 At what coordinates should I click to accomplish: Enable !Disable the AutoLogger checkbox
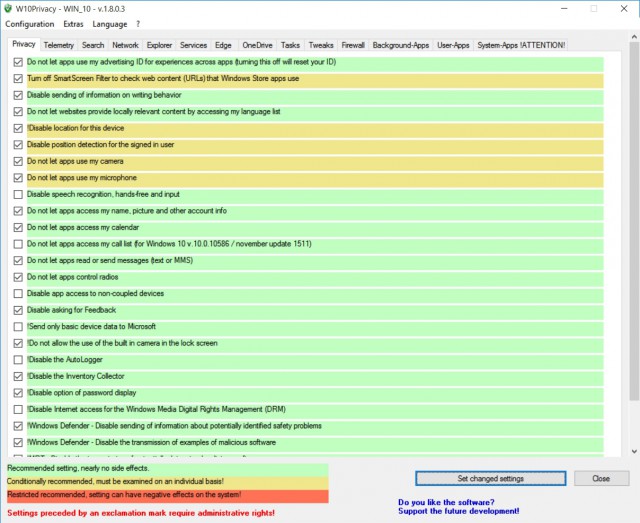click(18, 360)
